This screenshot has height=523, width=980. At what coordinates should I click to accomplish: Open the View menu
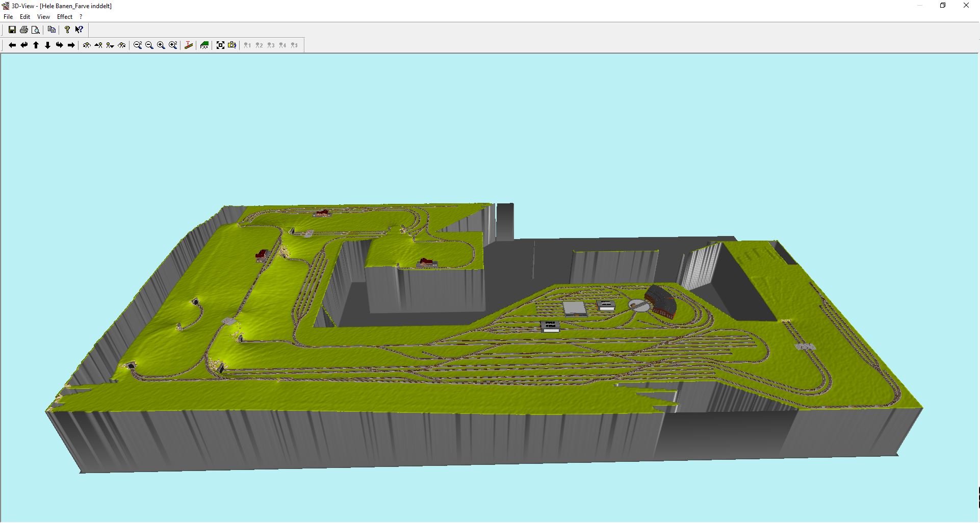(43, 17)
